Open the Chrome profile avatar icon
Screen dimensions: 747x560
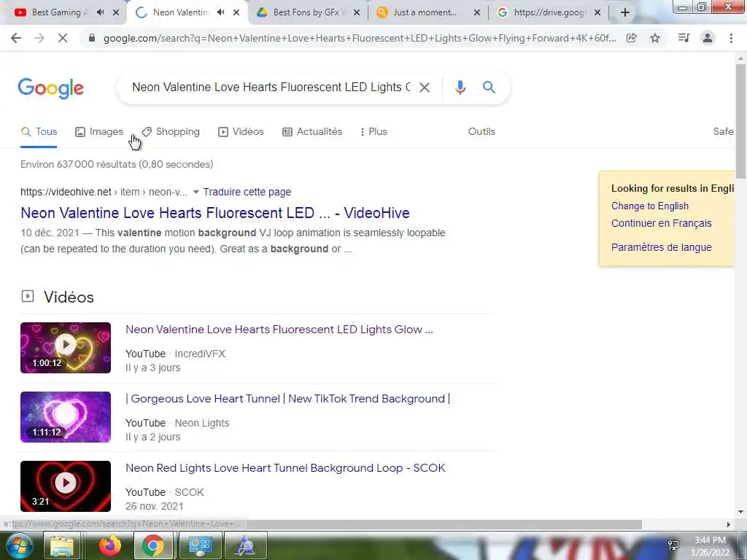(708, 38)
